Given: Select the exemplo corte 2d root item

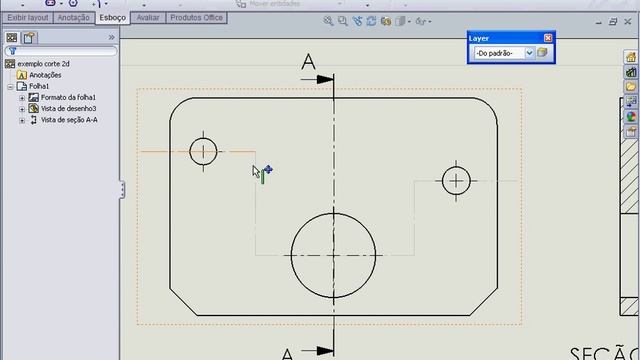Looking at the screenshot, I should point(43,64).
